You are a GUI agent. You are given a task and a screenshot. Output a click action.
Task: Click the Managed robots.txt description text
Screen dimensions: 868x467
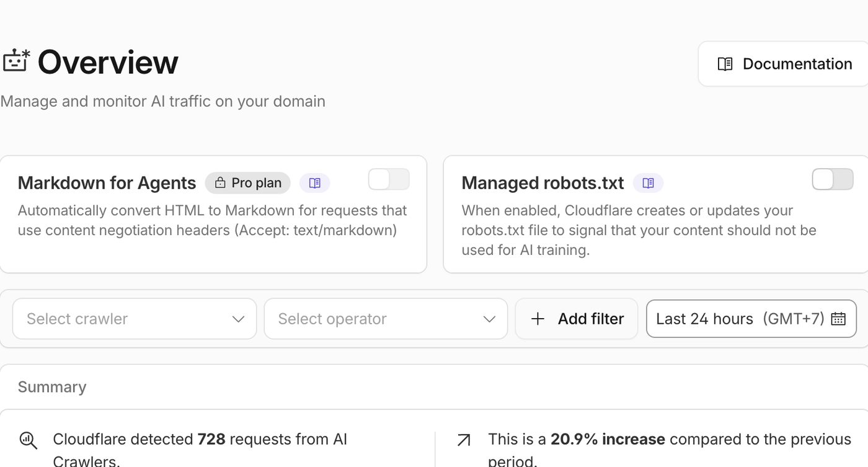click(x=639, y=230)
